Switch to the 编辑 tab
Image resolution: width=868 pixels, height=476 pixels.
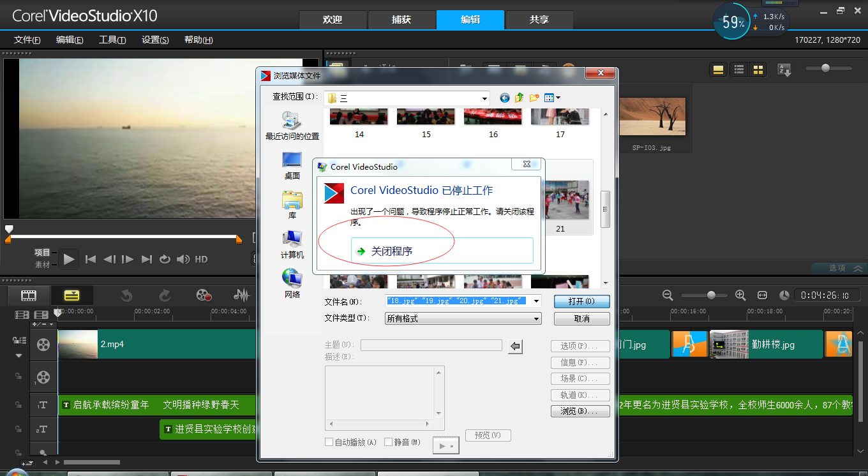pos(470,20)
